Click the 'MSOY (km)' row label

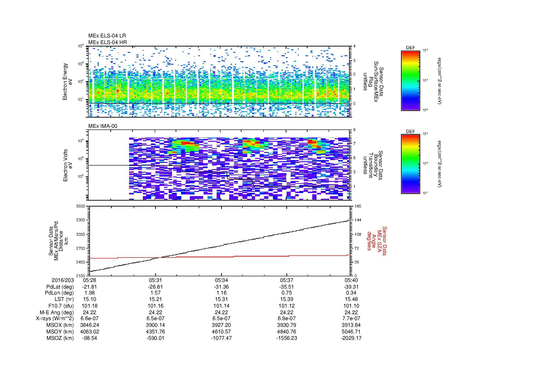60,332
